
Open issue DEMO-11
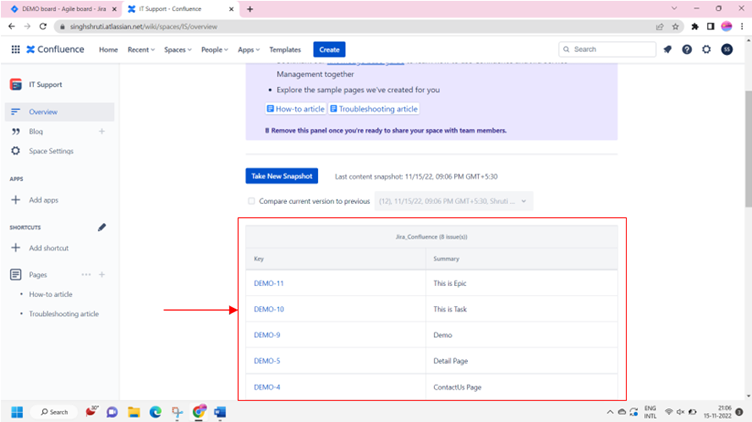(x=269, y=283)
